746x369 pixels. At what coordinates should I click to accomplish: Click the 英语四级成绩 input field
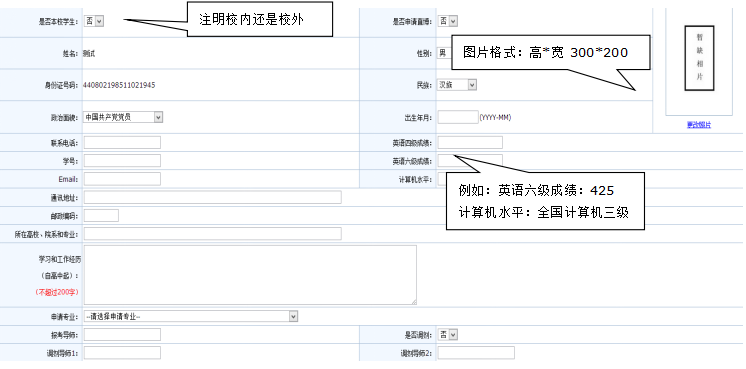(x=470, y=142)
